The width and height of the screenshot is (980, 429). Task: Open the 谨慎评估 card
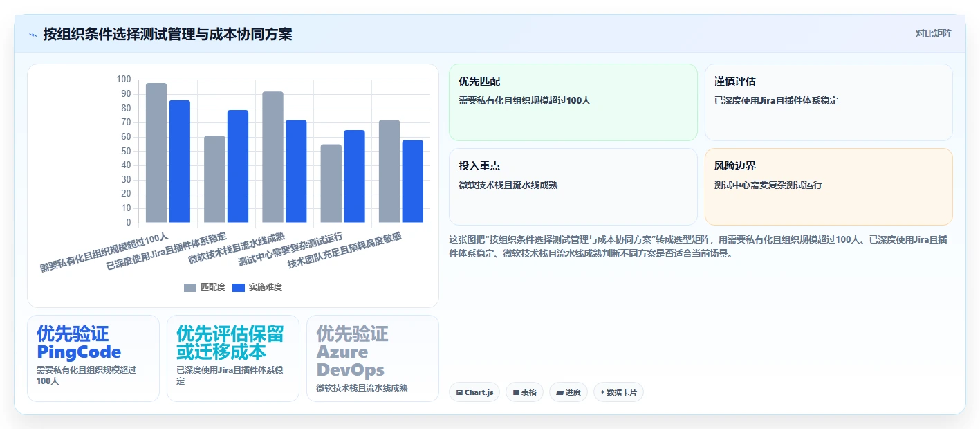[x=829, y=102]
